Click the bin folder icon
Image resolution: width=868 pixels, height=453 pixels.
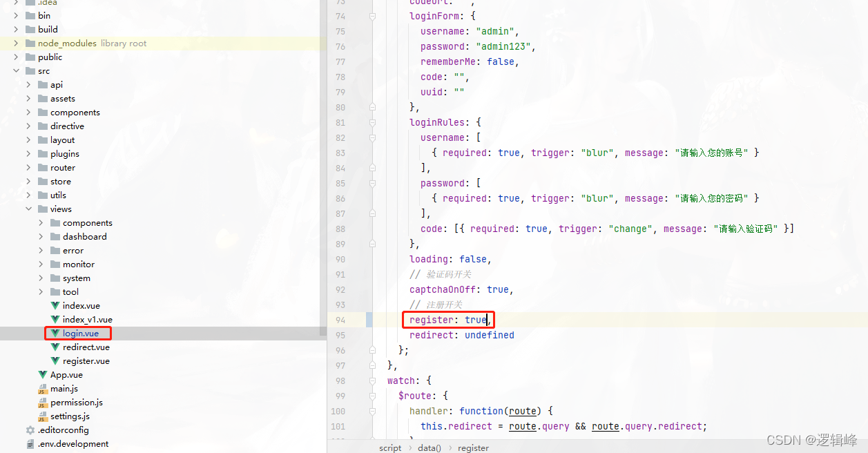click(30, 15)
